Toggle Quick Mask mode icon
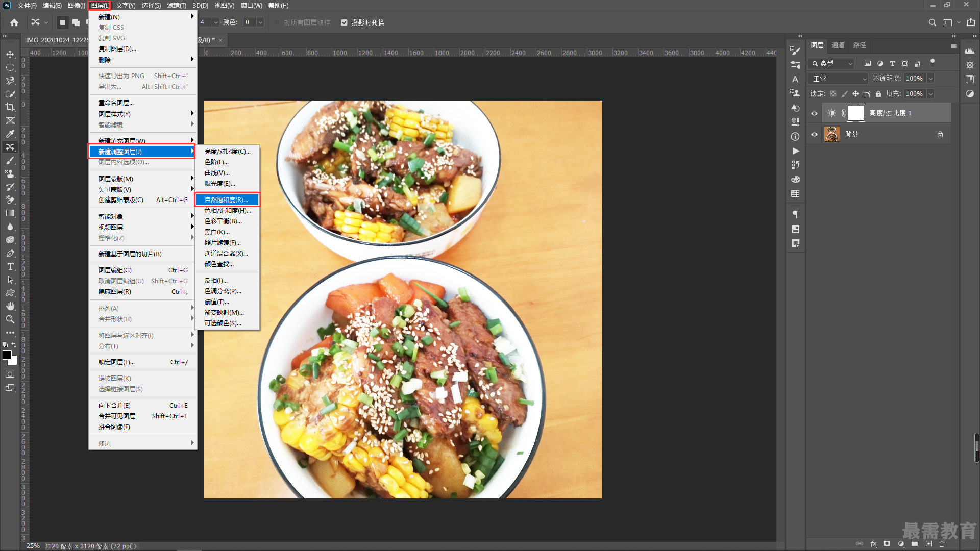Screen dimensions: 980x551 (10, 374)
